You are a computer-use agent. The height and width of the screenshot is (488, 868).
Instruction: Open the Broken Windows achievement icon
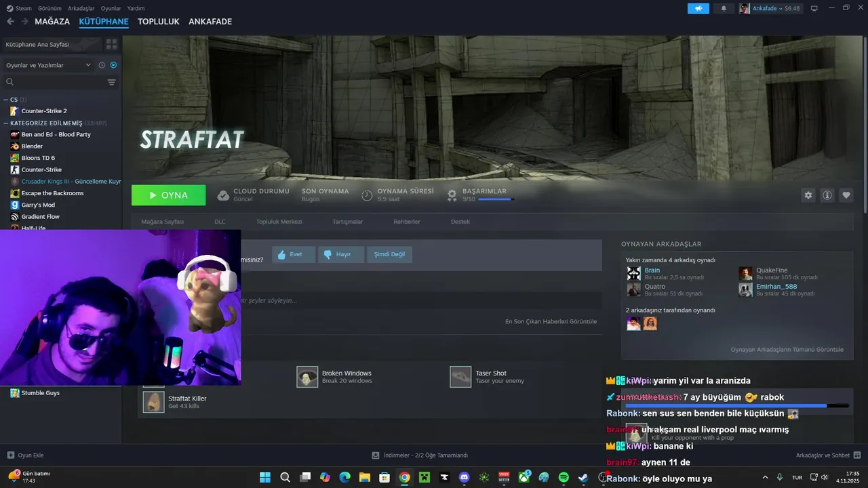point(307,377)
